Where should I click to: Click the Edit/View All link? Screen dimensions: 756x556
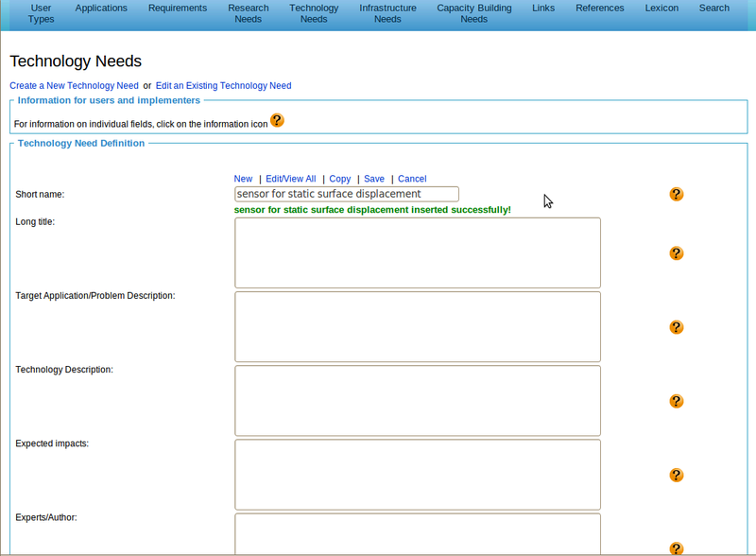pos(290,179)
